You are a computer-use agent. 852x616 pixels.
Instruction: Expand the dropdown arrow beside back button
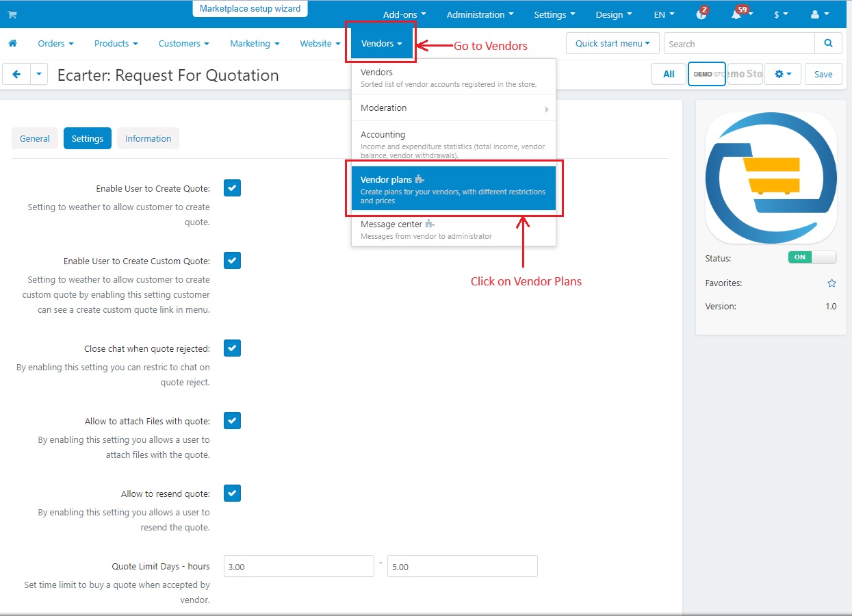click(39, 74)
